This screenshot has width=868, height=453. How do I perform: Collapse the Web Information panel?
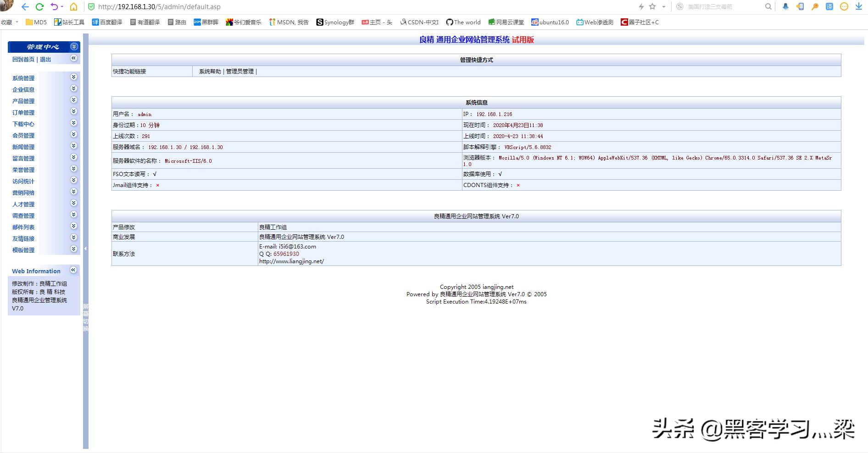click(x=73, y=270)
